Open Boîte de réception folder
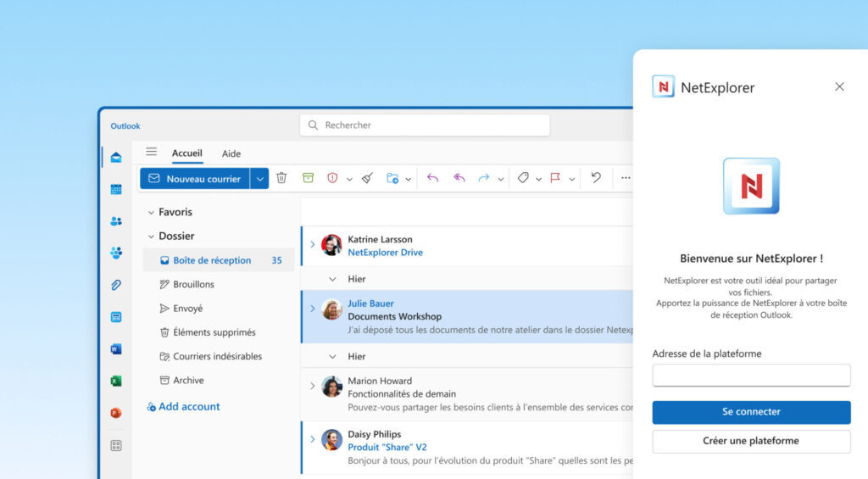 click(219, 260)
